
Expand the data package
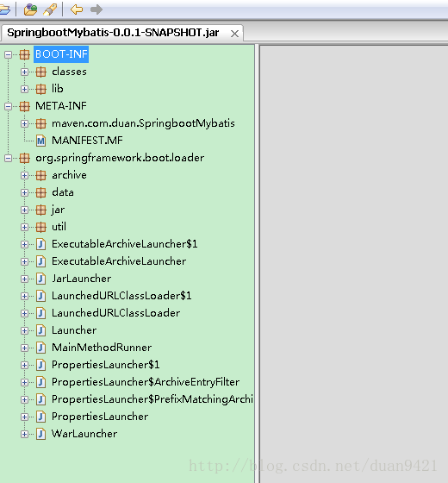tap(24, 192)
